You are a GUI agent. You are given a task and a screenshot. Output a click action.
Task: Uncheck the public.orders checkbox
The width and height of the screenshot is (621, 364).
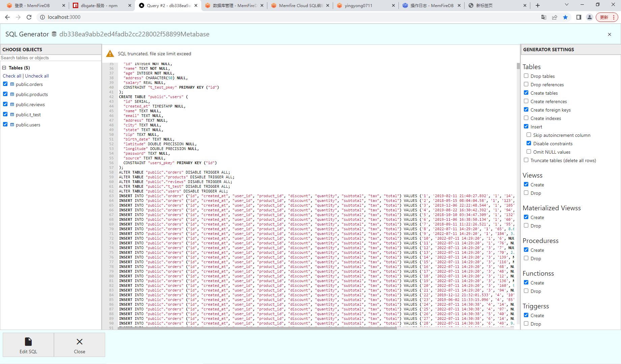(5, 84)
